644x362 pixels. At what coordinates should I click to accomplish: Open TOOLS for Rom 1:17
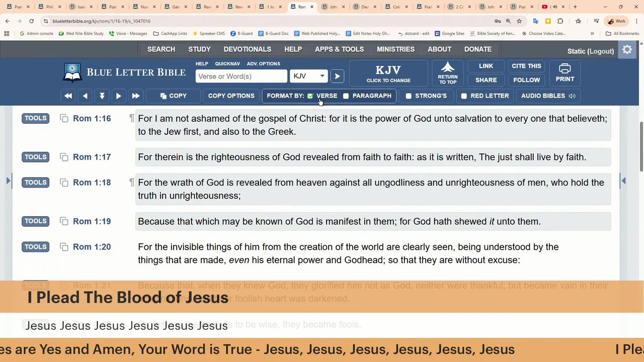[x=36, y=157]
